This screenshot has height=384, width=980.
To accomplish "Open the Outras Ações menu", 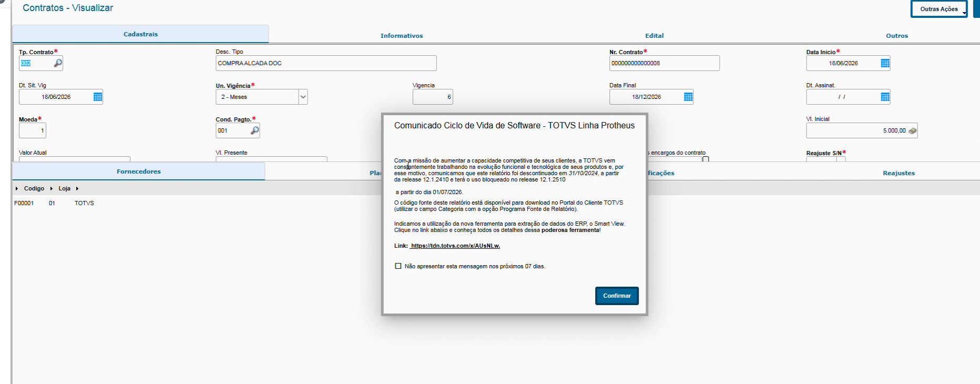I will [x=939, y=9].
